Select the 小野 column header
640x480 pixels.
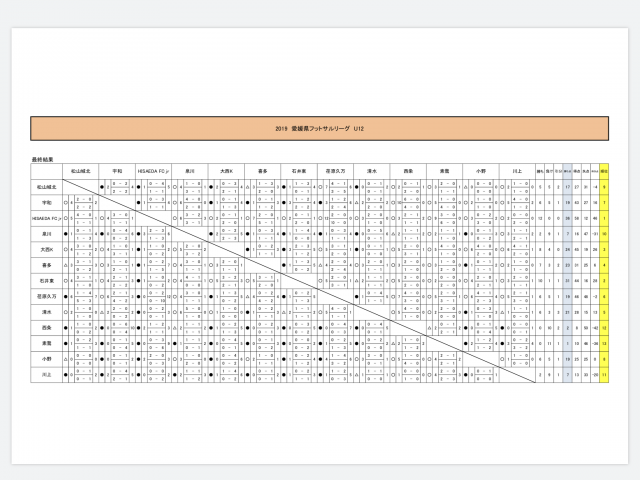[480, 171]
